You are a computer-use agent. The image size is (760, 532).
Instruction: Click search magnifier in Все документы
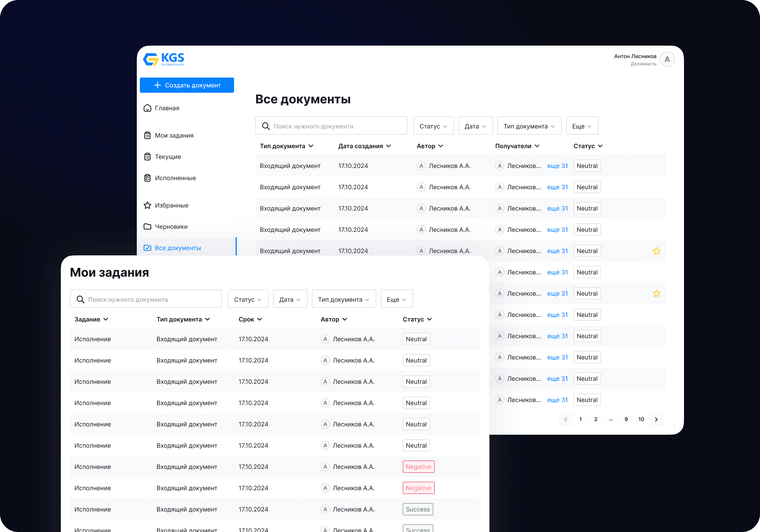pyautogui.click(x=266, y=126)
